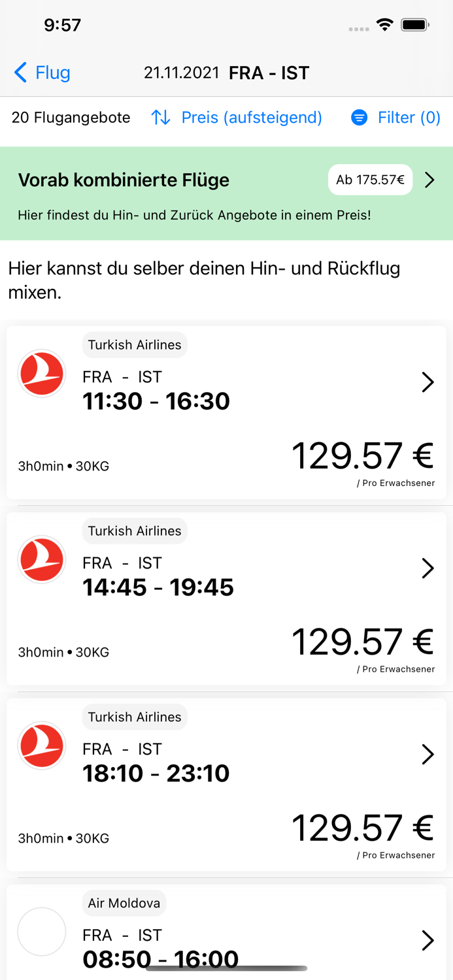
Task: Open the 11:30 flight details chevron
Action: [x=428, y=382]
